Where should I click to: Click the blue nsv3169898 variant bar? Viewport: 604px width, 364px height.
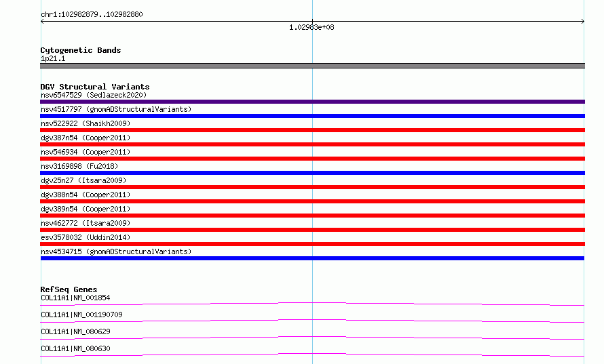[312, 173]
